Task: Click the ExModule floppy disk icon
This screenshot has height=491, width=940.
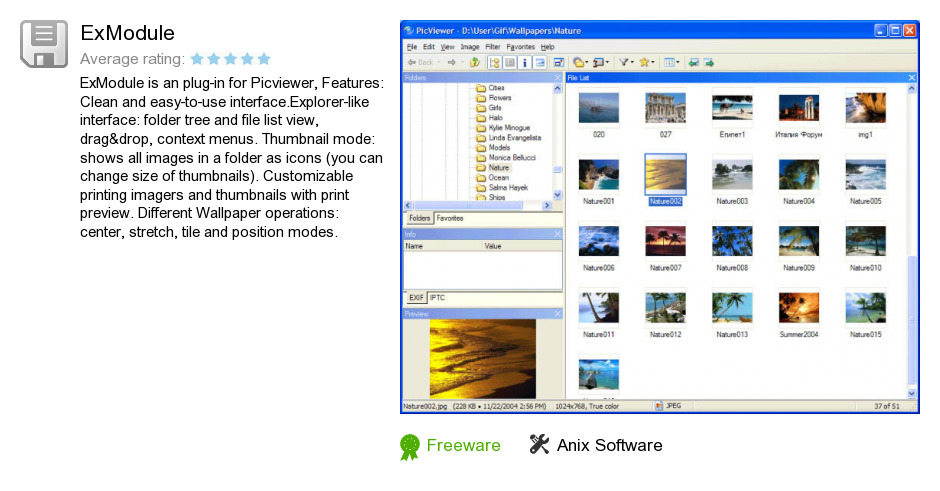Action: pyautogui.click(x=44, y=44)
